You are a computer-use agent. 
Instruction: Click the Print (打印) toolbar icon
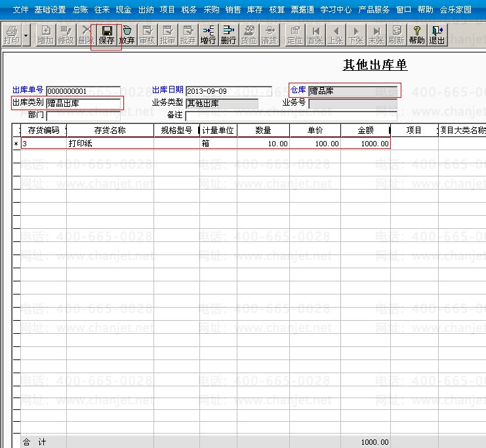point(11,35)
